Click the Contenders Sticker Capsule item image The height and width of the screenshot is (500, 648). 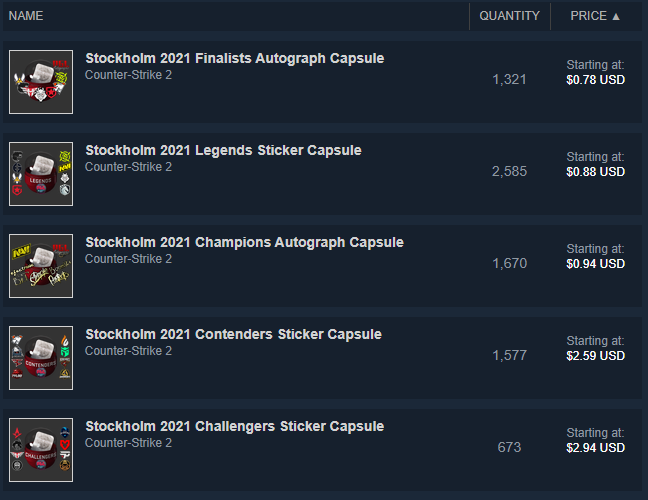tap(41, 358)
